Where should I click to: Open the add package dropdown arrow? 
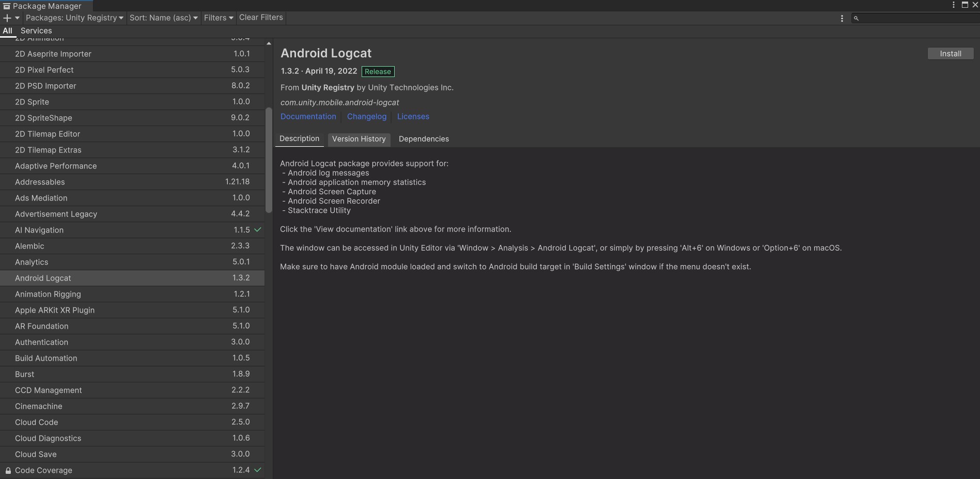tap(17, 18)
